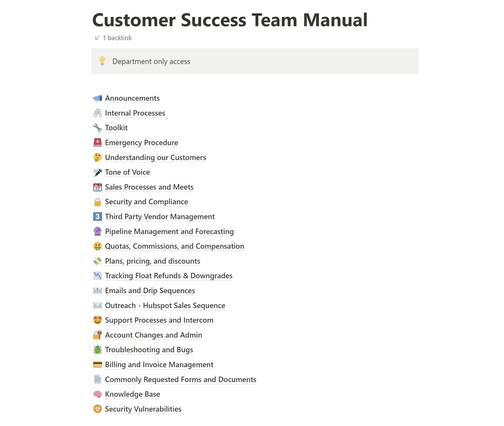Open Third Party Vendor Management page

pyautogui.click(x=160, y=217)
